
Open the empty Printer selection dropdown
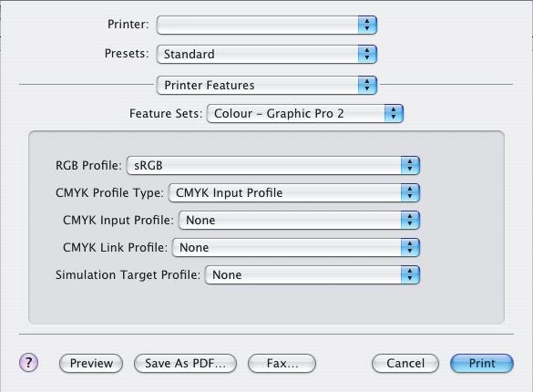tap(266, 25)
